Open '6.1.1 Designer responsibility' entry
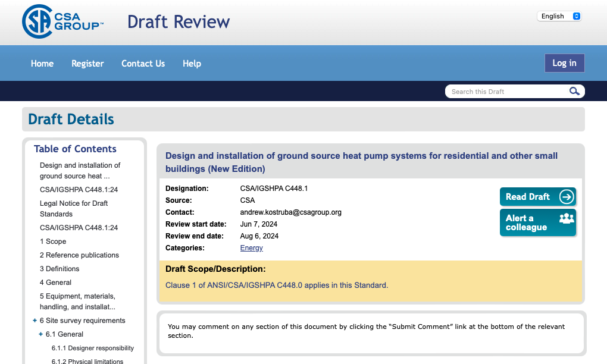Image resolution: width=607 pixels, height=364 pixels. 93,348
